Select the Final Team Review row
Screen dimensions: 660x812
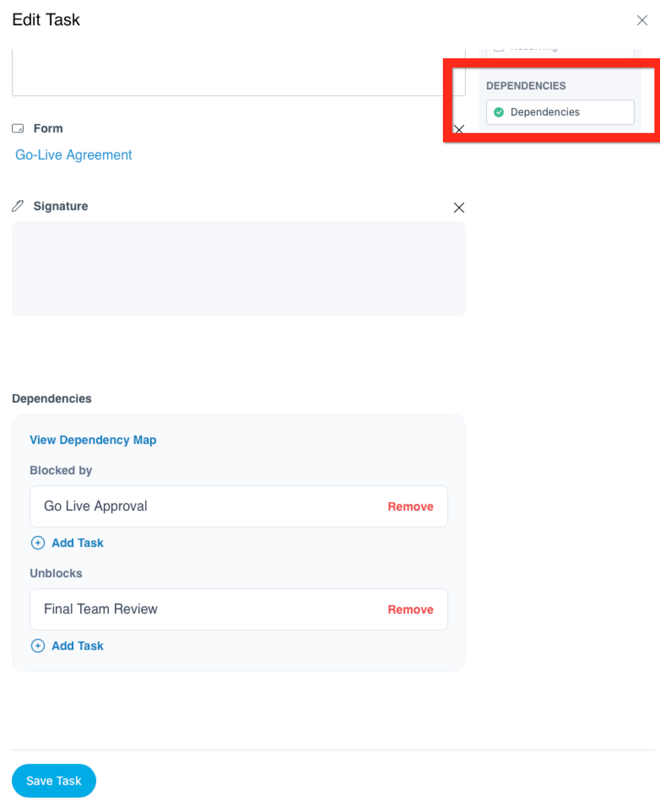tap(239, 609)
